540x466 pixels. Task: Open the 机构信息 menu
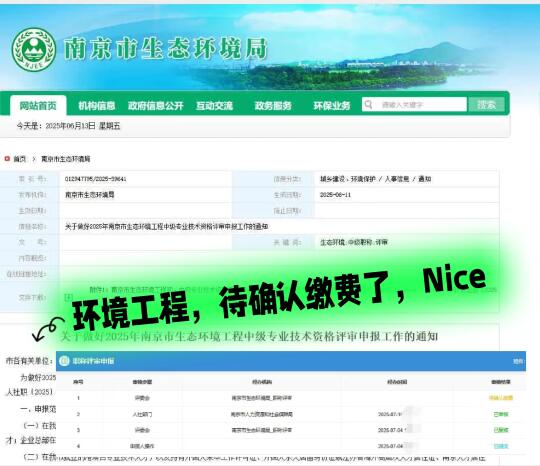tap(96, 106)
